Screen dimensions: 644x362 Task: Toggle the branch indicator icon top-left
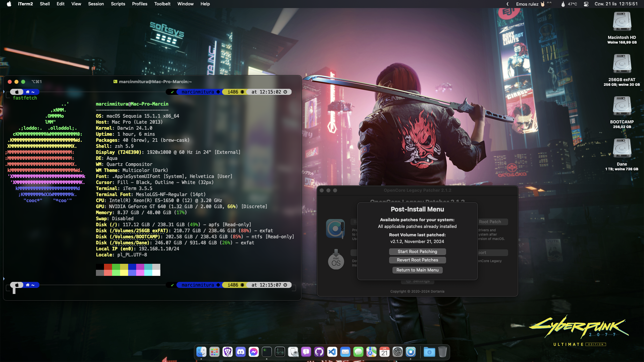pos(17,92)
